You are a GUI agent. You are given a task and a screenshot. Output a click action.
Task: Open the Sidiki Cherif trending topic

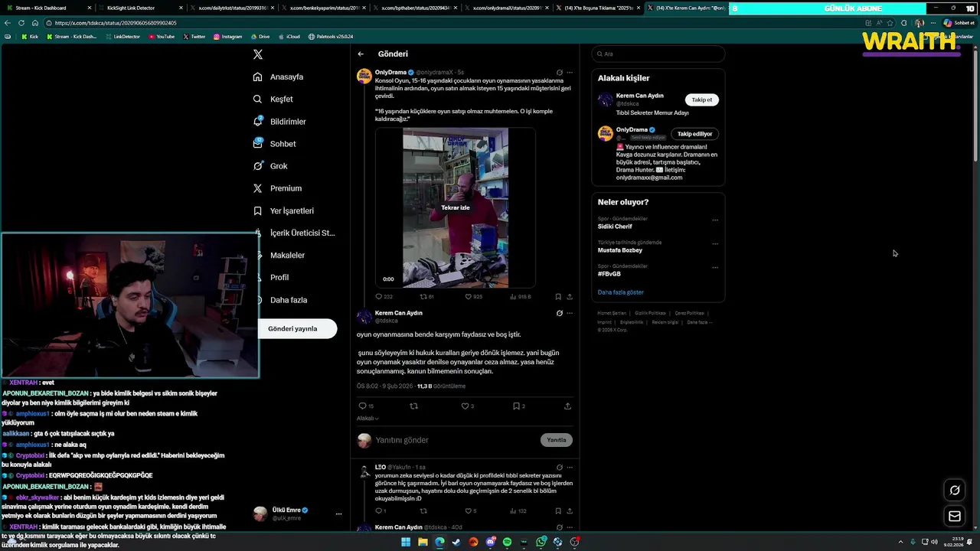(615, 227)
